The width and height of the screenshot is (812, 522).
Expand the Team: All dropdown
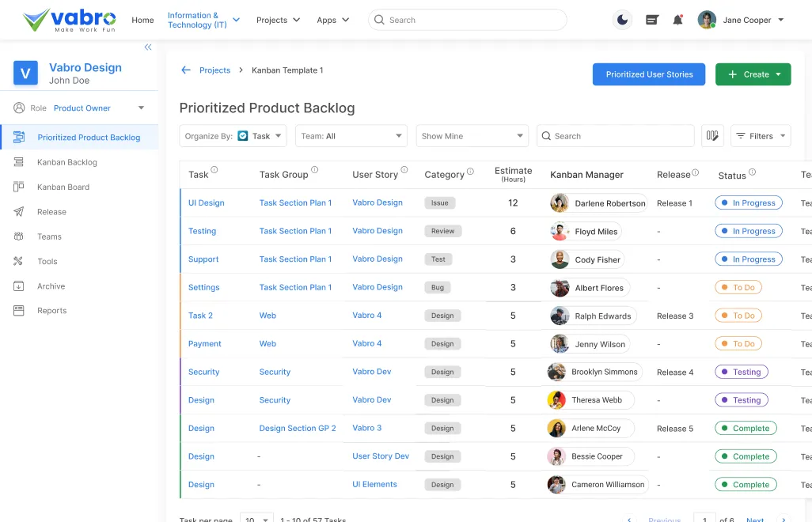click(351, 135)
